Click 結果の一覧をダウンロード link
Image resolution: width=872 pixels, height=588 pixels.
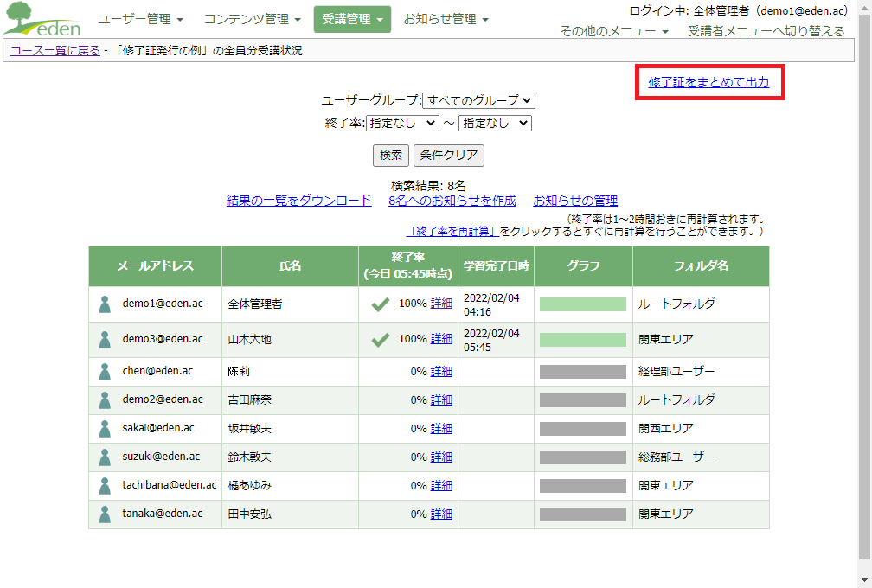(x=299, y=201)
